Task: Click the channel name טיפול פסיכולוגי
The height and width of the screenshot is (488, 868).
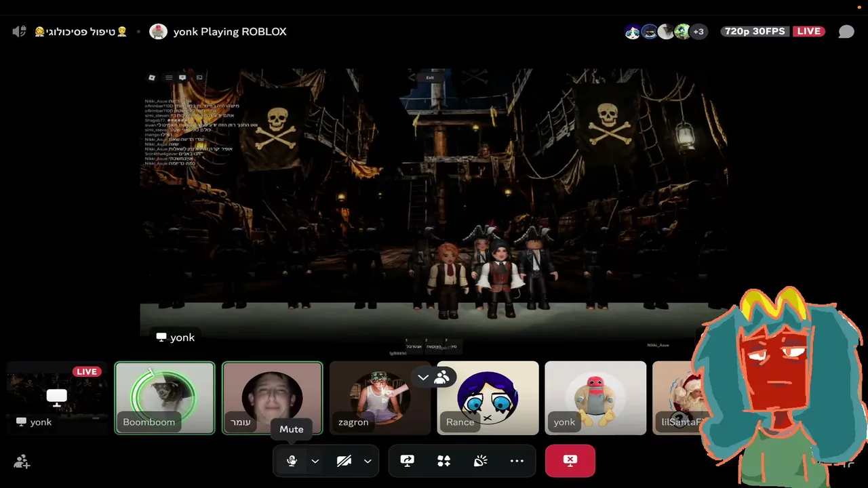Action: (x=81, y=32)
